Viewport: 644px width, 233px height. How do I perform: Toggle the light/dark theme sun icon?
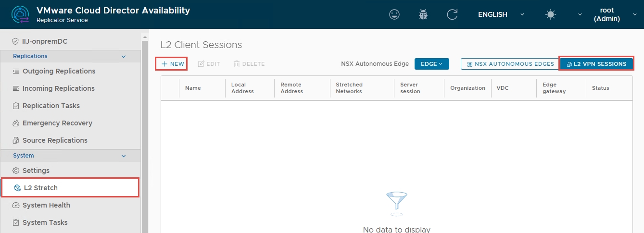[x=551, y=14]
